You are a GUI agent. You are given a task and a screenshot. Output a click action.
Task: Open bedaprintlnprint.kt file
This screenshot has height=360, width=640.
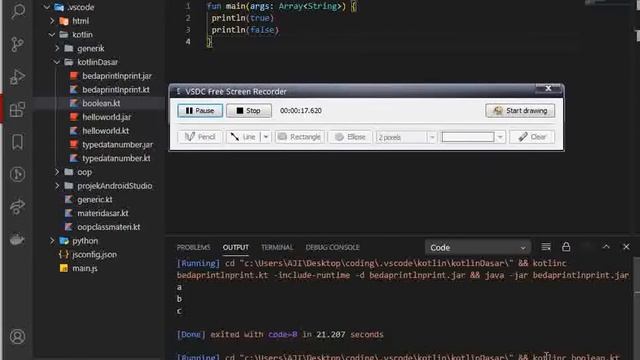coord(116,89)
